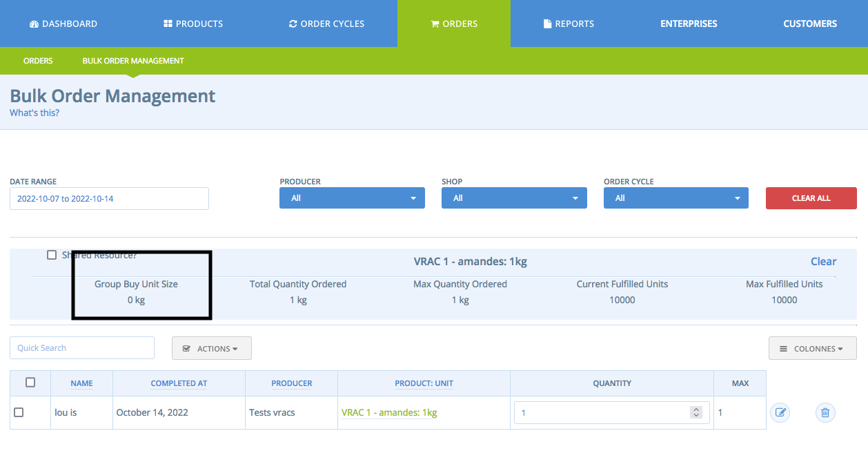Viewport: 868px width, 451px height.
Task: Enable the Shared Resource checkbox
Action: [52, 255]
